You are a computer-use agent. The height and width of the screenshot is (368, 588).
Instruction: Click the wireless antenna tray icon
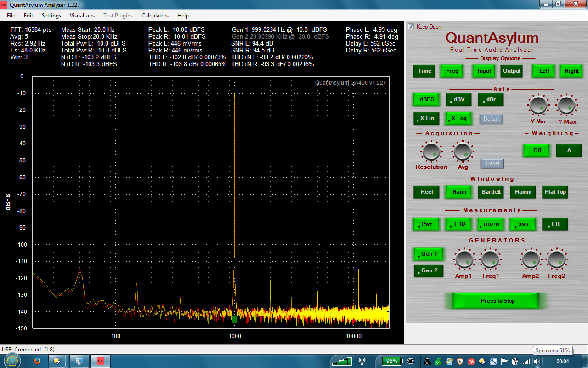click(361, 361)
